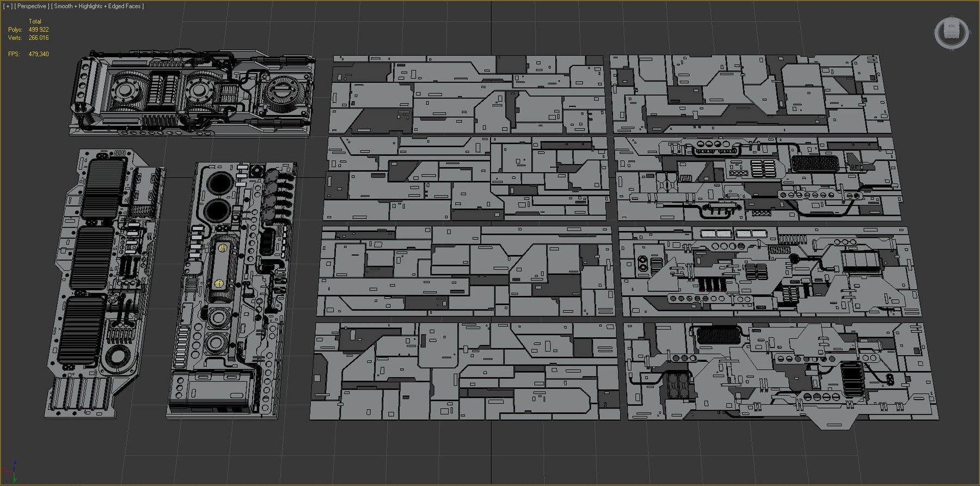
Task: Click the 'Verts:' statistics label
Action: [15, 38]
